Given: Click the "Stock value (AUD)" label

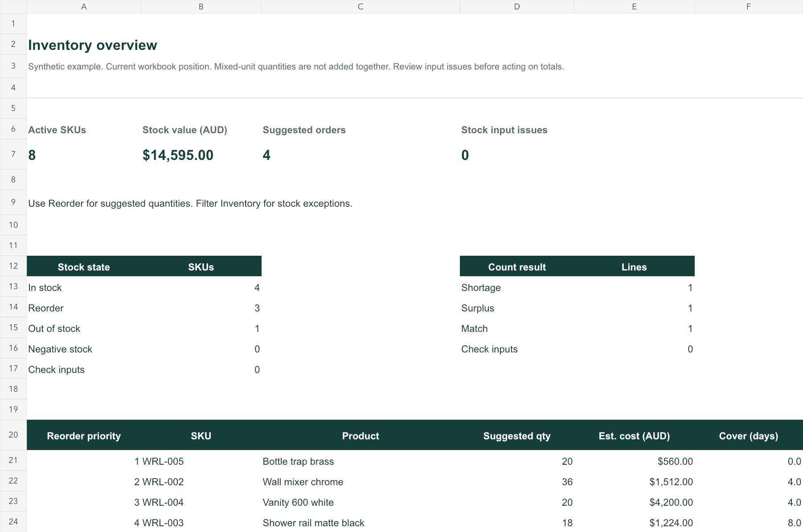Looking at the screenshot, I should (x=185, y=130).
